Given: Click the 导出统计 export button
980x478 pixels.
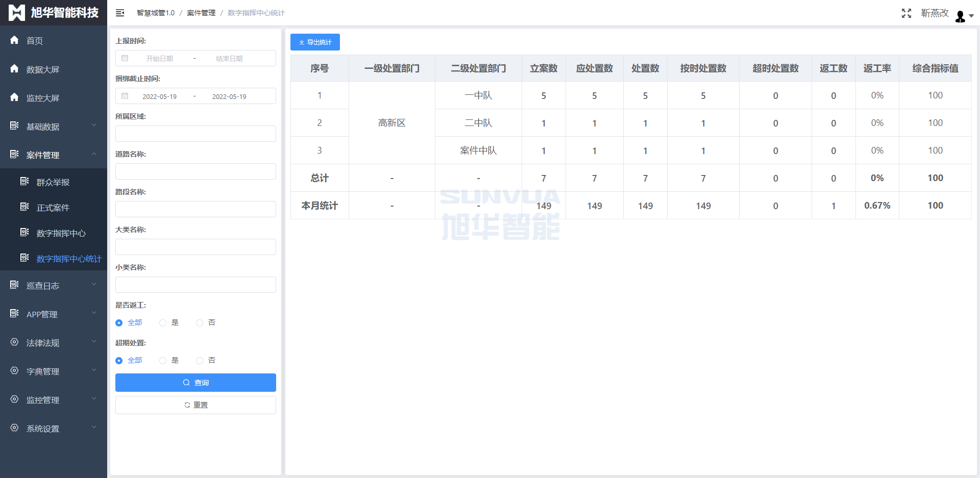Looking at the screenshot, I should coord(315,42).
